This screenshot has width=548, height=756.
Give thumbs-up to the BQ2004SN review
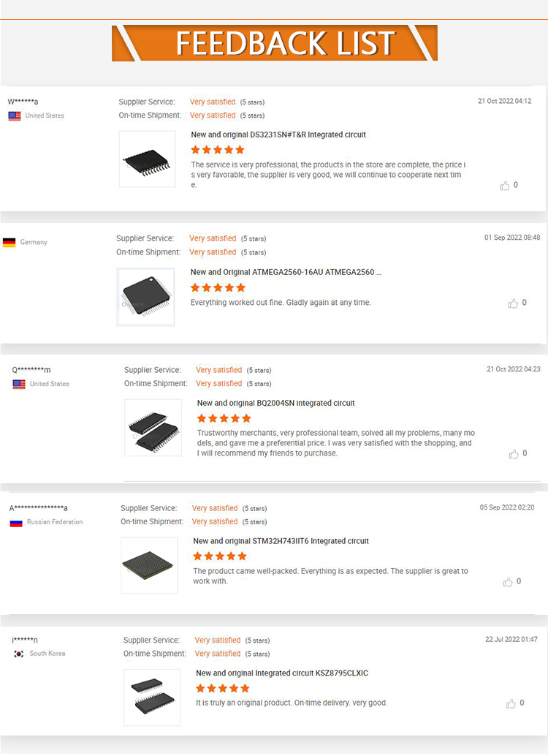[x=513, y=454]
